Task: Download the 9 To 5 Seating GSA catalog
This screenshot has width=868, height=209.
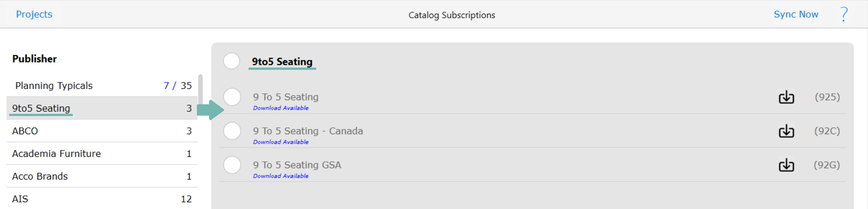Action: [786, 165]
